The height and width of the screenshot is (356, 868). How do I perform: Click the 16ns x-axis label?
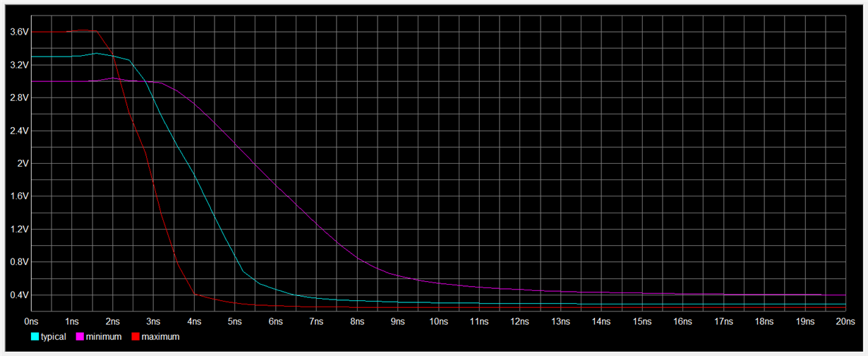(683, 321)
